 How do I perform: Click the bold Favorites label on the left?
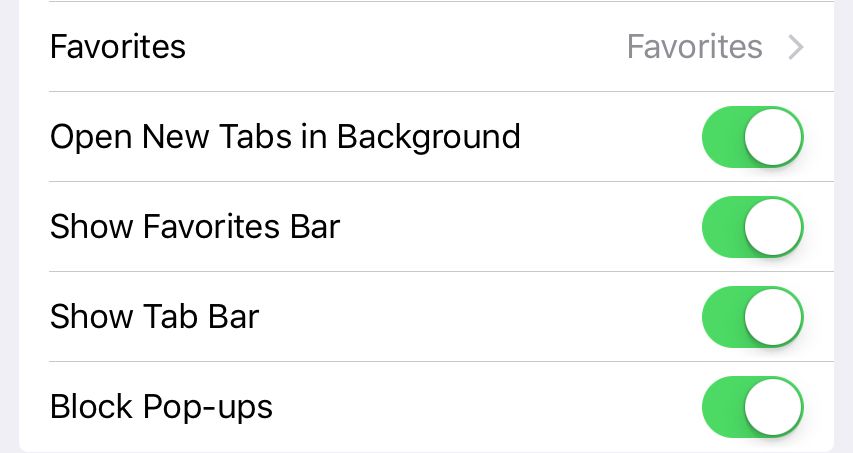pyautogui.click(x=118, y=47)
